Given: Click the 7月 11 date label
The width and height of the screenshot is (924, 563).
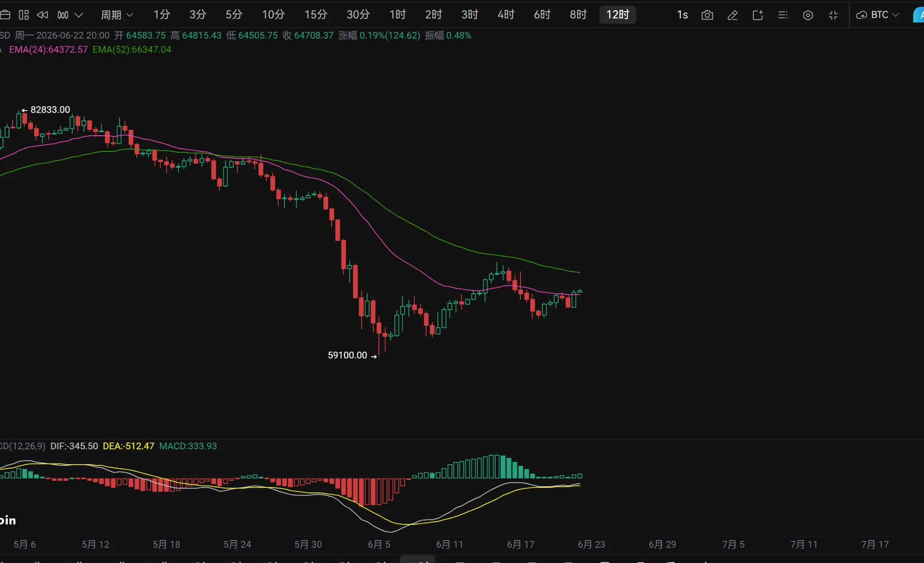Looking at the screenshot, I should pos(804,545).
